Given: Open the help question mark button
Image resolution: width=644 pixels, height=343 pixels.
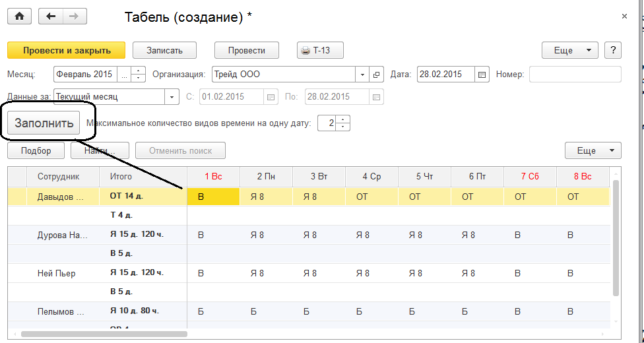Looking at the screenshot, I should tap(614, 50).
